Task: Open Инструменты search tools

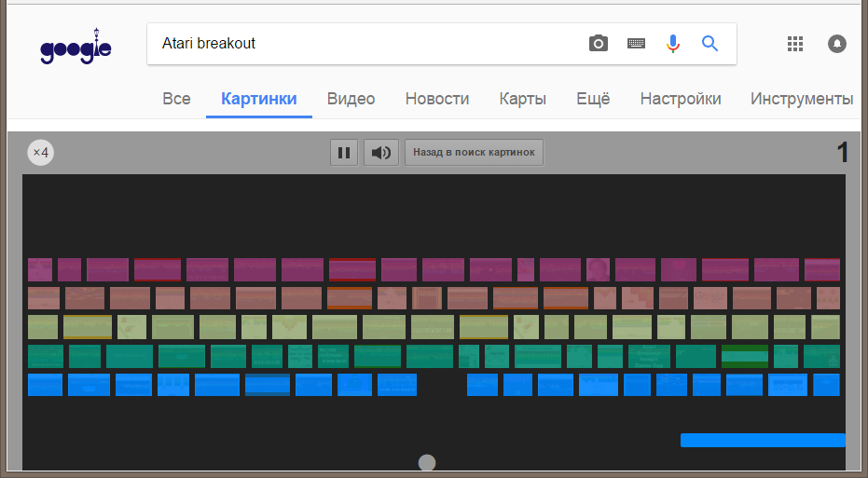Action: point(802,99)
